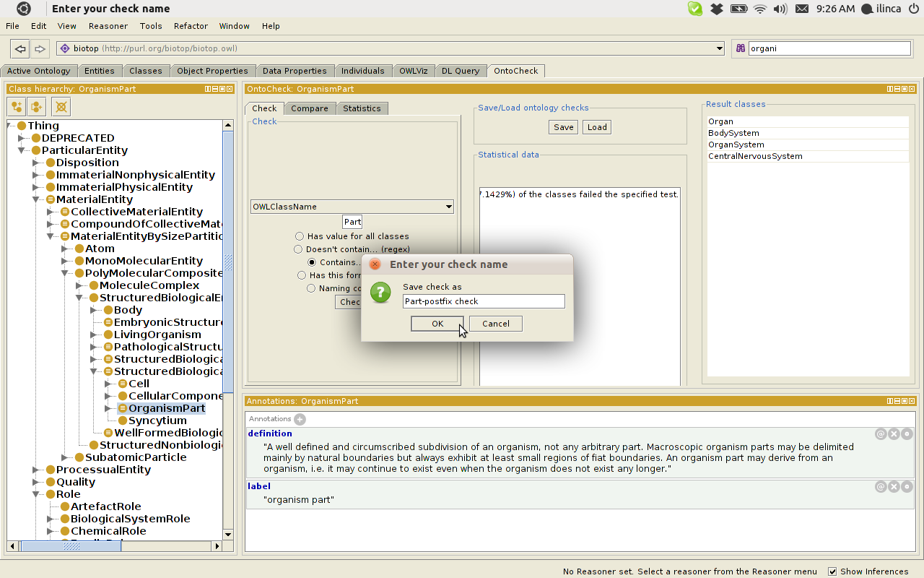Screen dimensions: 924x578
Task: Toggle the Show Inferences checkbox
Action: [832, 571]
